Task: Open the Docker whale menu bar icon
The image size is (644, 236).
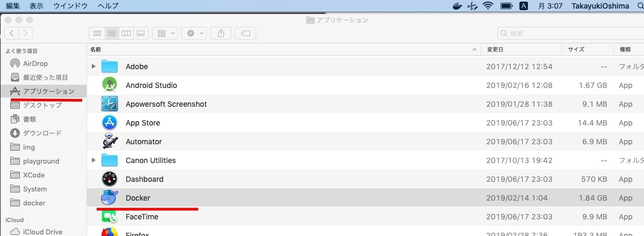Action: point(457,6)
